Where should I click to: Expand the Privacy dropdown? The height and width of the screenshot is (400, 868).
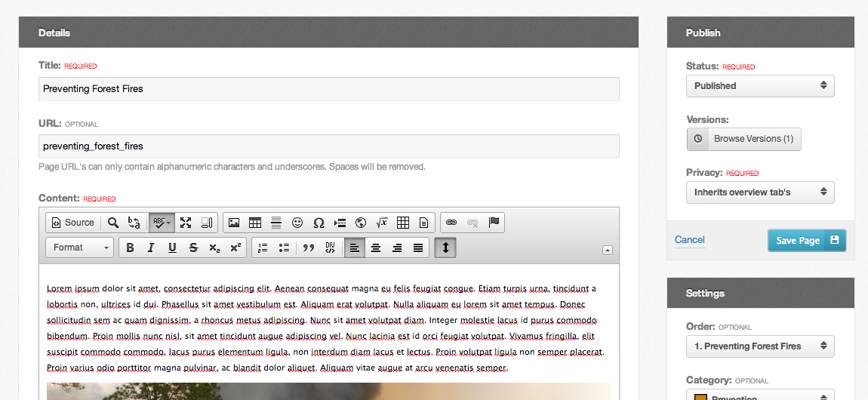[760, 192]
